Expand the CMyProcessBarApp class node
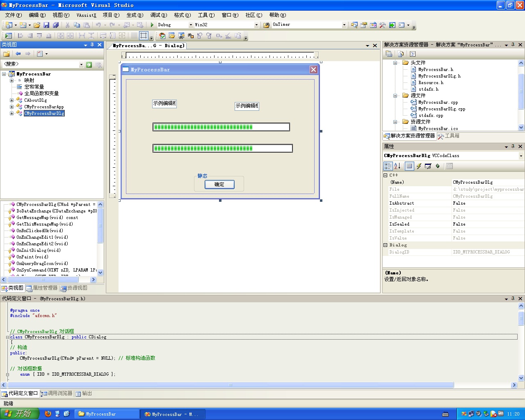This screenshot has width=525, height=420. 12,107
